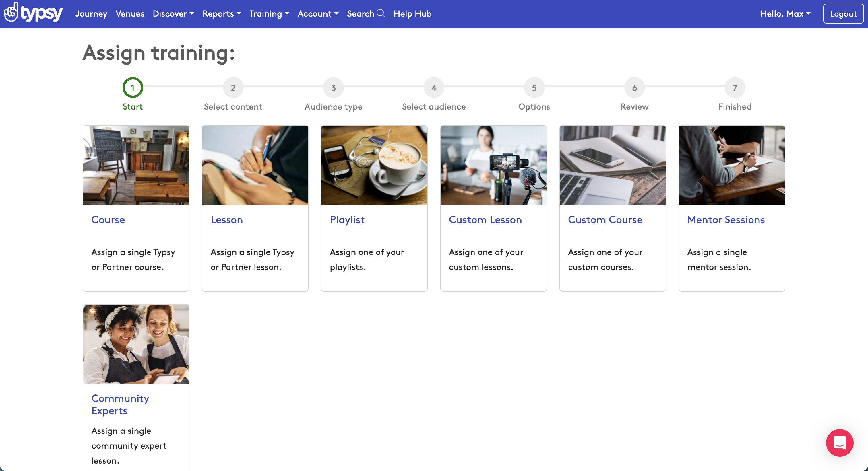Expand the Reports dropdown menu

(221, 14)
